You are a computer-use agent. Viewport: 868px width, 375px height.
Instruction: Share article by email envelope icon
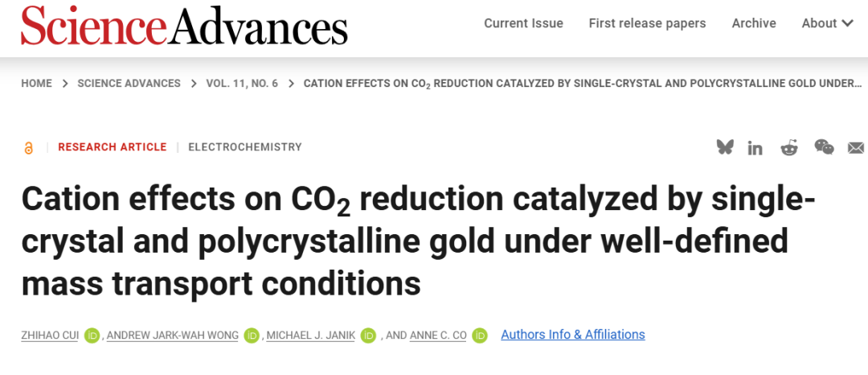(x=856, y=148)
